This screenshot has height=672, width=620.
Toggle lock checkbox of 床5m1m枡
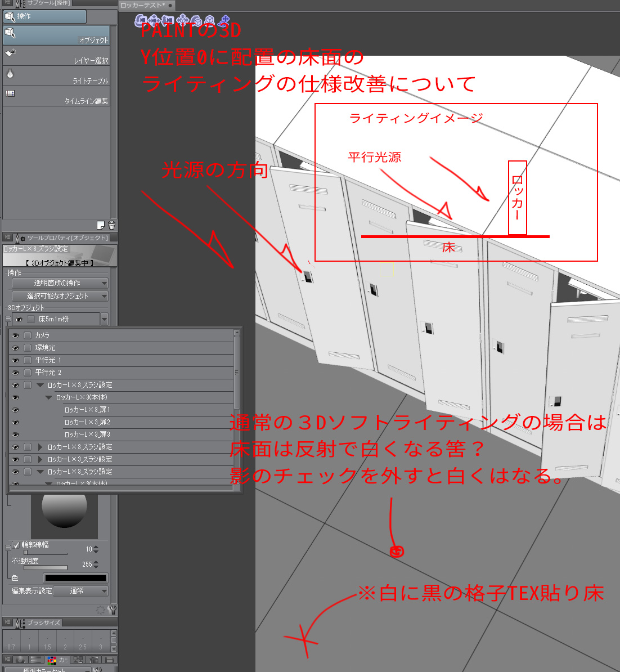pos(31,319)
